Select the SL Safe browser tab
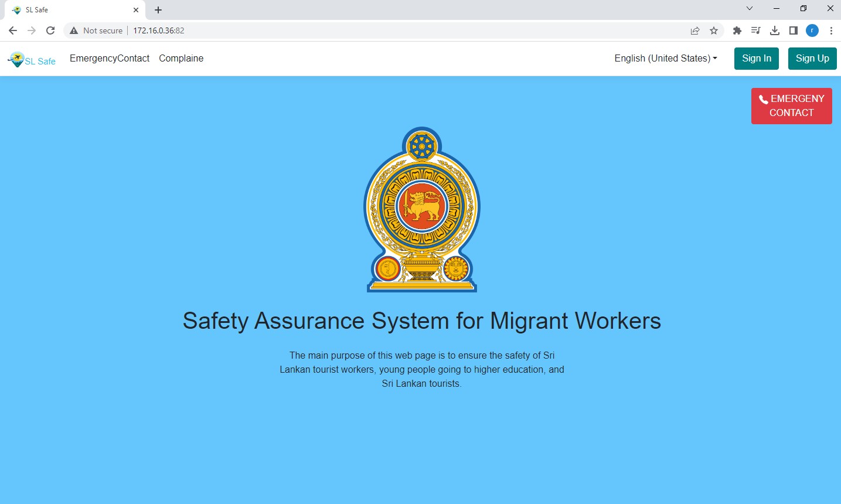The image size is (841, 504). pyautogui.click(x=74, y=10)
